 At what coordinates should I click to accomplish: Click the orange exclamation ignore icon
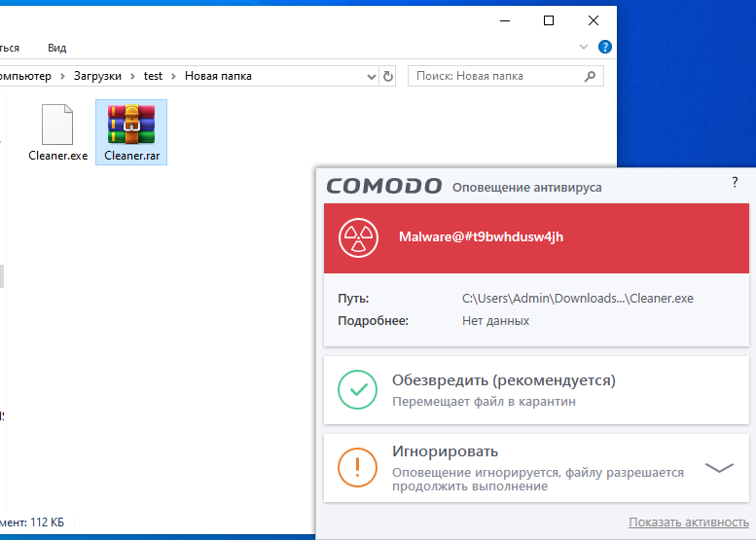357,467
